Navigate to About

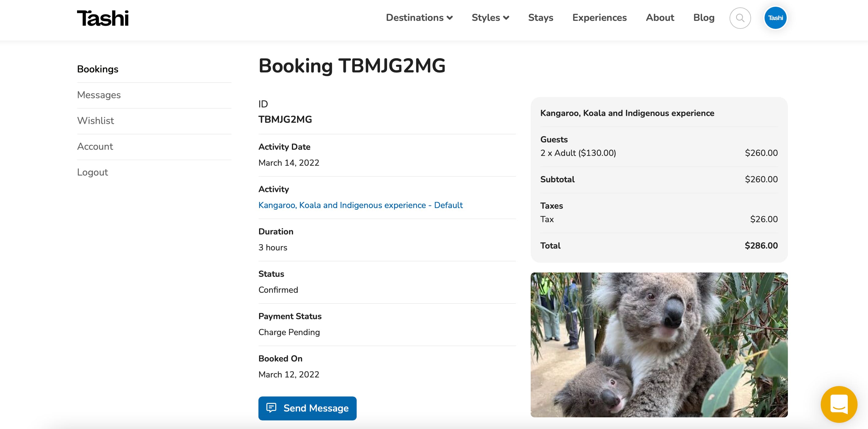660,17
